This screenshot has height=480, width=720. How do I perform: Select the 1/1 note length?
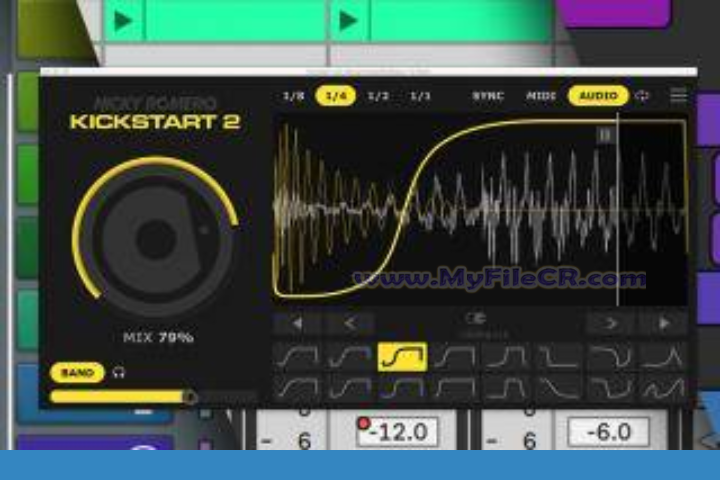point(420,96)
